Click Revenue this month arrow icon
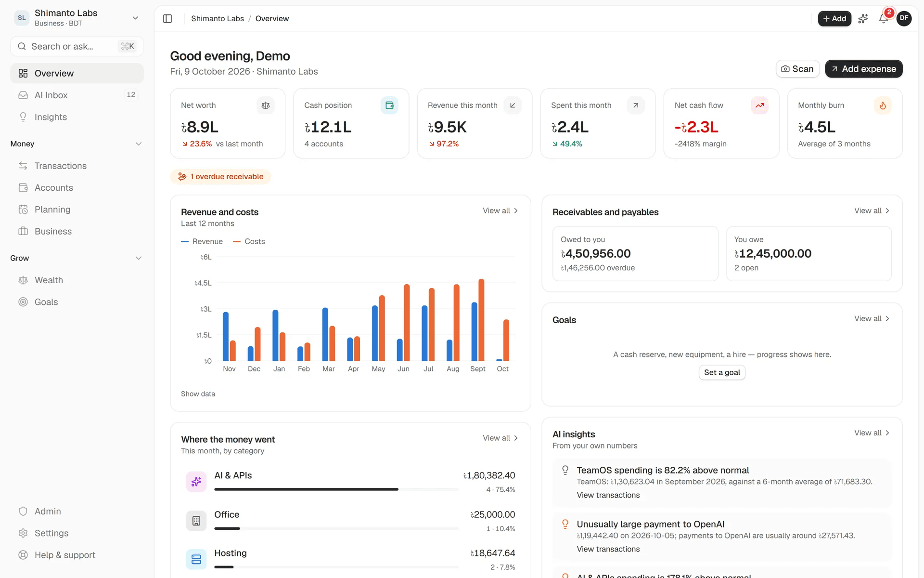The width and height of the screenshot is (924, 578). point(513,105)
